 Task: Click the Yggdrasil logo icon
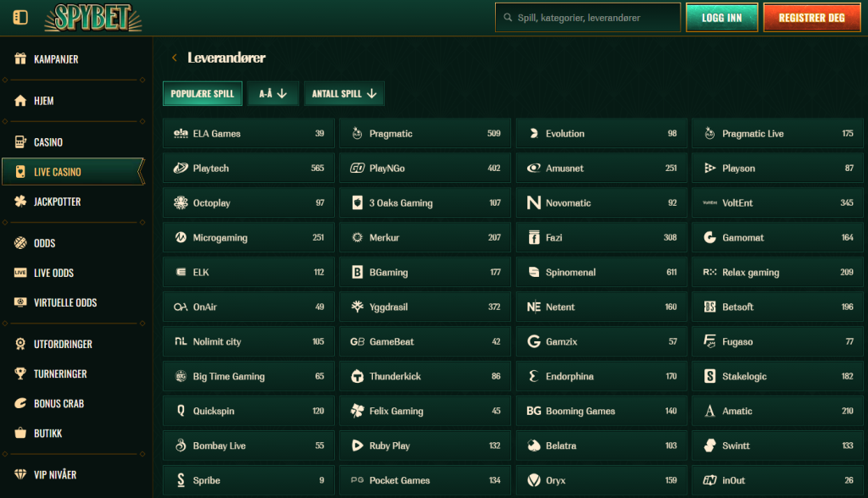(358, 307)
